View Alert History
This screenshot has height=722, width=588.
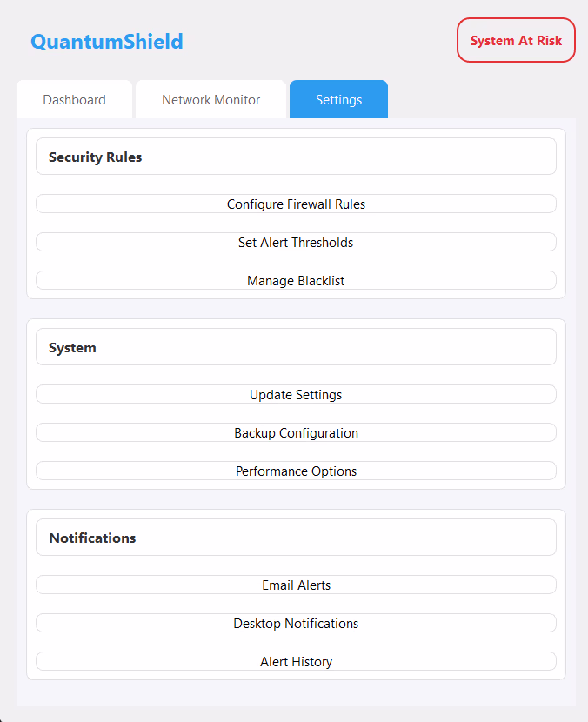click(x=296, y=661)
